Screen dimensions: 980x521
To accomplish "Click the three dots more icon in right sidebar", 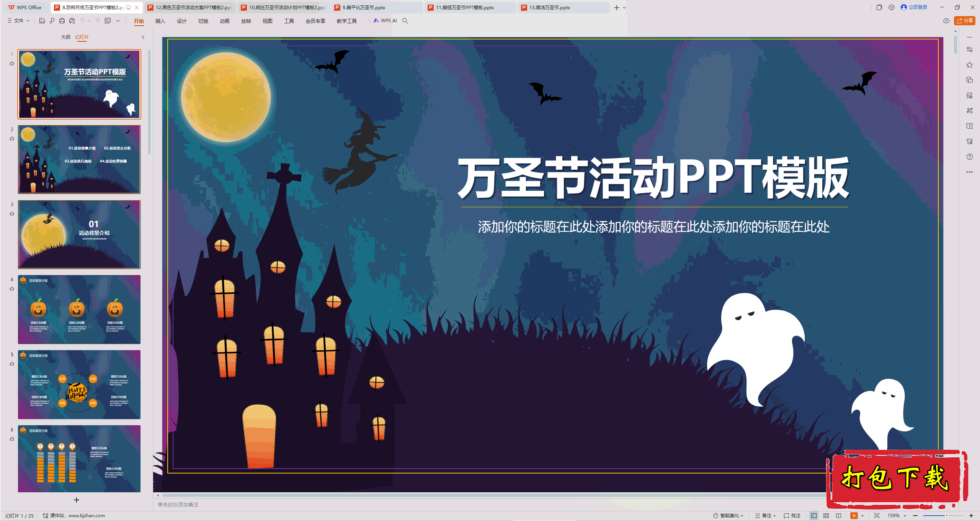I will (970, 172).
